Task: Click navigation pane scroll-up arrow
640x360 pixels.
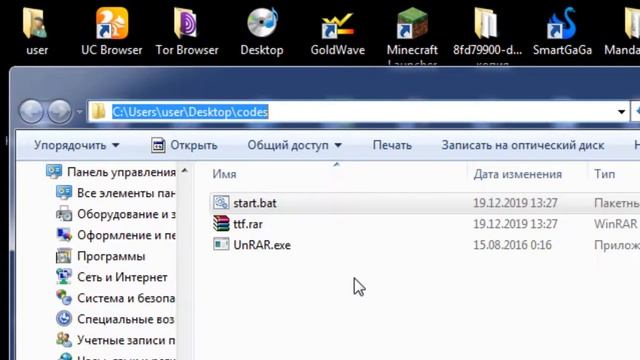Action: tap(184, 171)
